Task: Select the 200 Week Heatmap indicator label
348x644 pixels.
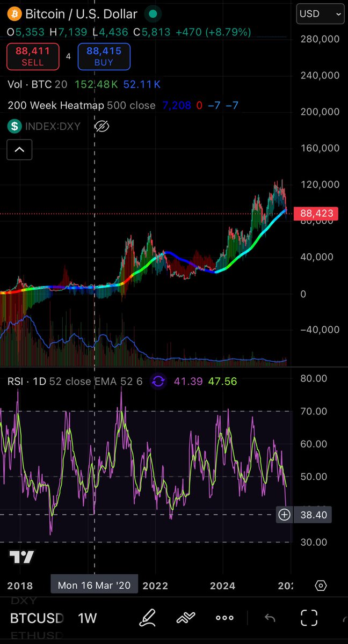Action: pyautogui.click(x=82, y=105)
